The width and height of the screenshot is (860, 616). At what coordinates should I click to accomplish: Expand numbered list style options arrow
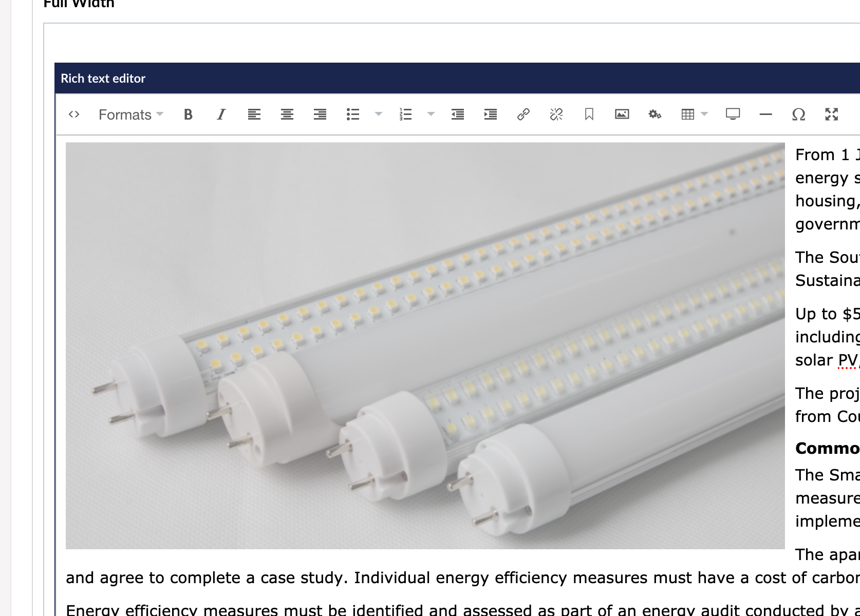[x=431, y=114]
